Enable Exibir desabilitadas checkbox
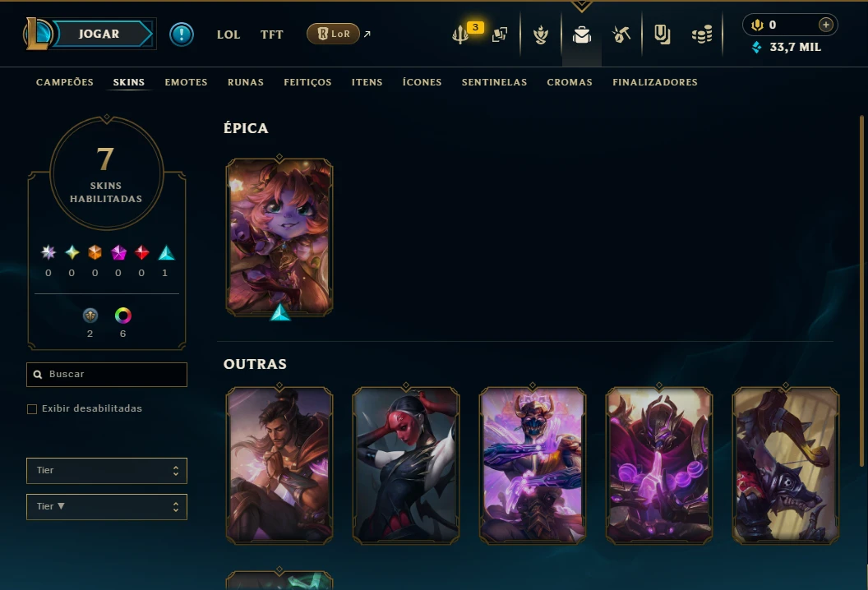The width and height of the screenshot is (868, 590). coord(32,409)
